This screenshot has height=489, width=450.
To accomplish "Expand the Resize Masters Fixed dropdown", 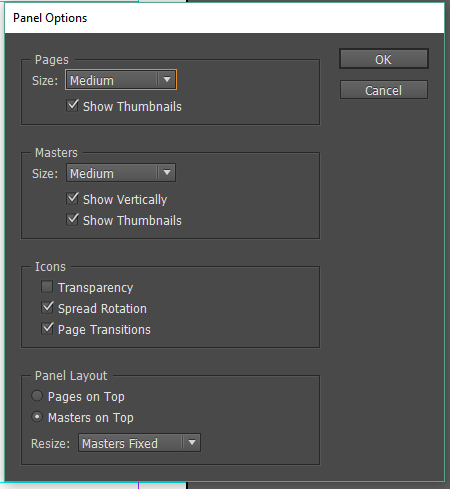I will click(139, 443).
